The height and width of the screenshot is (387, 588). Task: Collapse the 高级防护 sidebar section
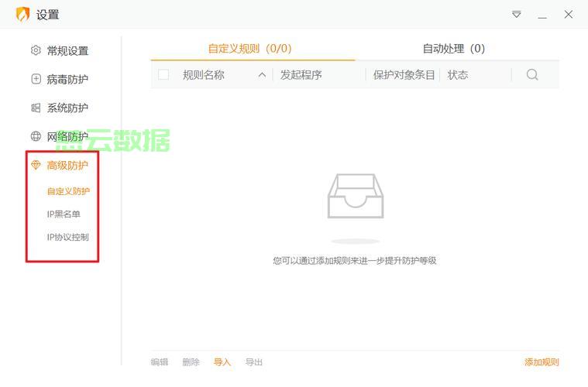pyautogui.click(x=67, y=166)
